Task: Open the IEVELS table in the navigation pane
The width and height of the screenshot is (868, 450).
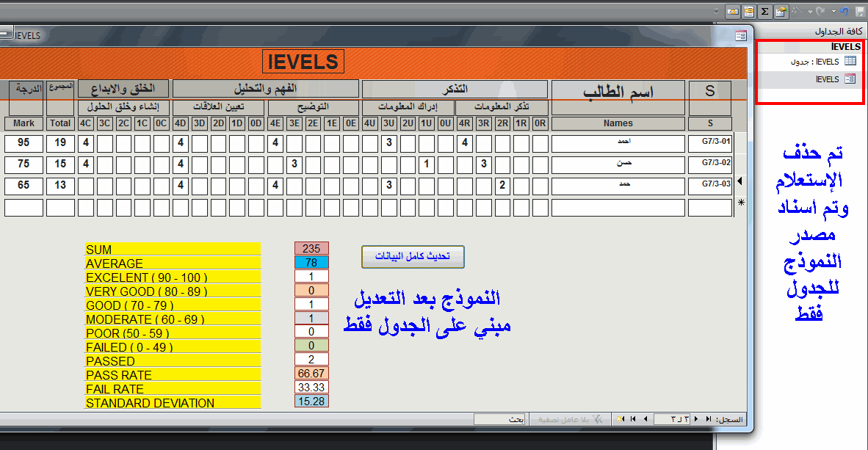Action: pyautogui.click(x=824, y=62)
